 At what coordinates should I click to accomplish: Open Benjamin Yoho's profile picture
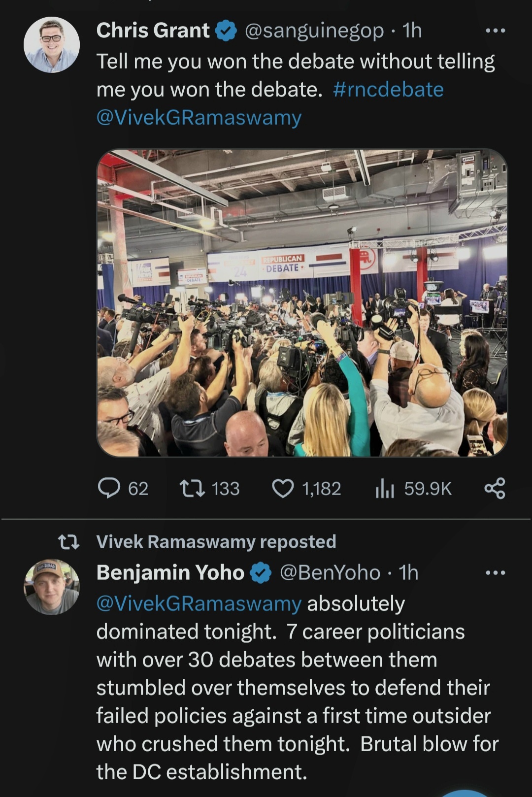point(52,587)
